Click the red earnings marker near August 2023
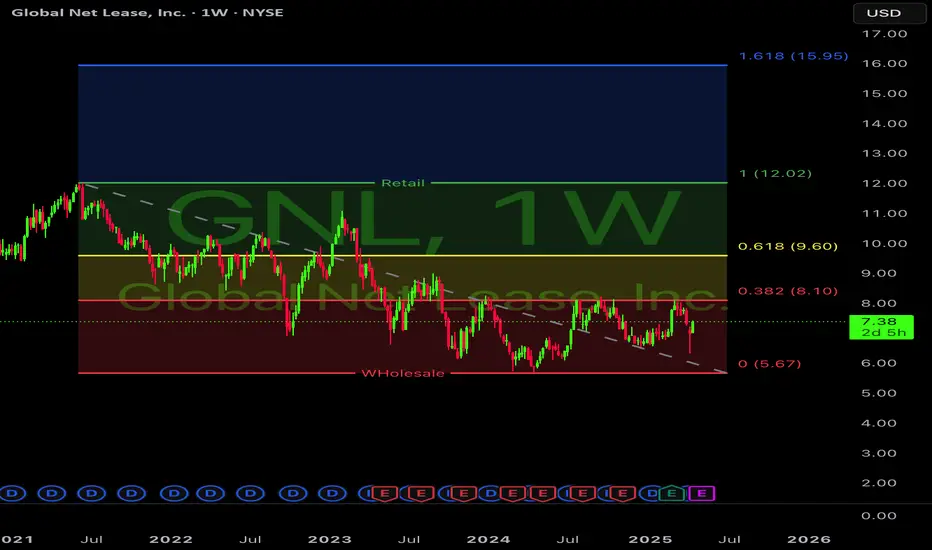 coord(421,494)
